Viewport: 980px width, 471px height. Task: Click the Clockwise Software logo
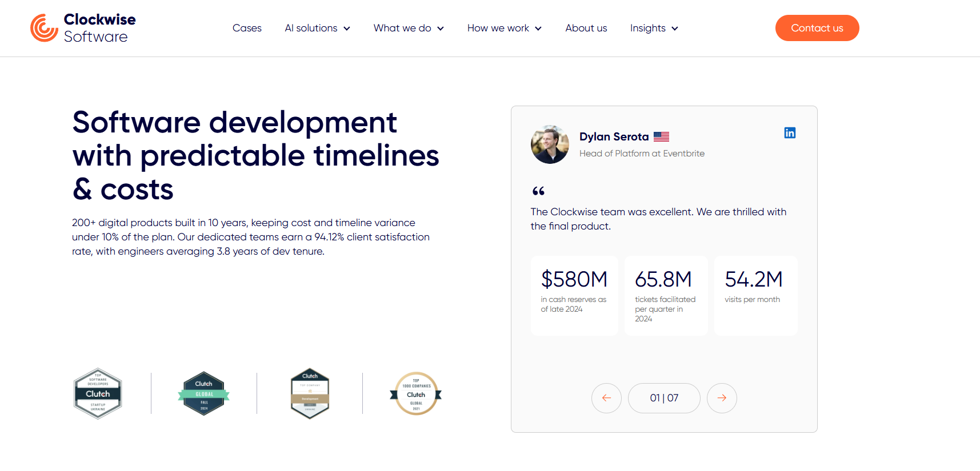point(83,28)
